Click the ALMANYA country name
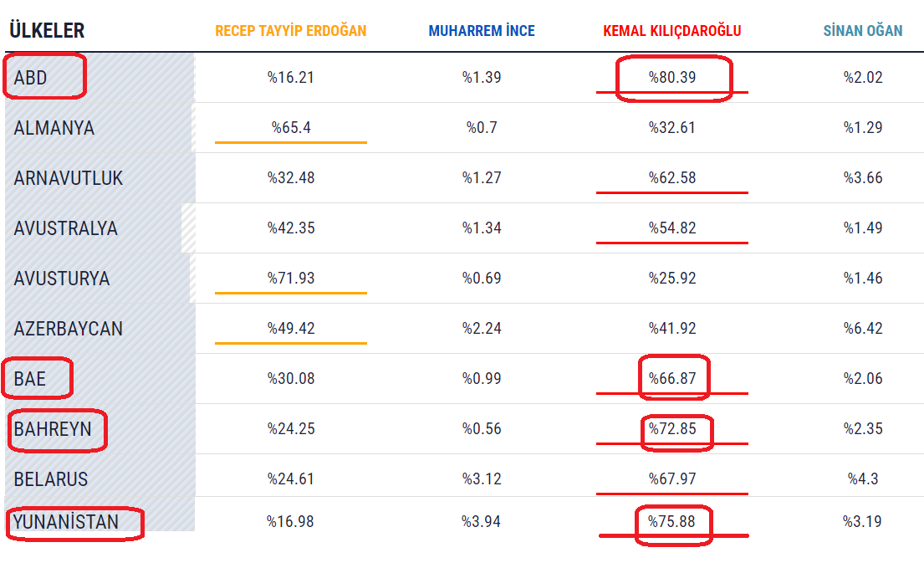Screen dimensions: 924x568 pyautogui.click(x=54, y=128)
